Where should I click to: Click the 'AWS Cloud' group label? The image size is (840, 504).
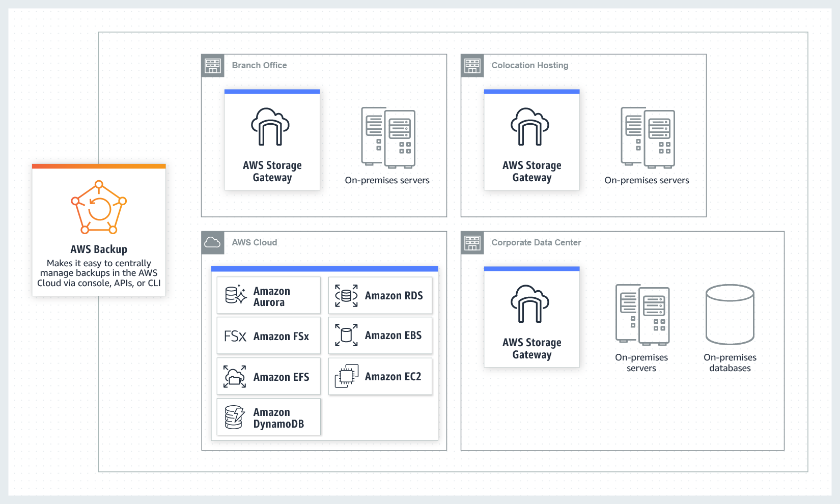tap(255, 243)
